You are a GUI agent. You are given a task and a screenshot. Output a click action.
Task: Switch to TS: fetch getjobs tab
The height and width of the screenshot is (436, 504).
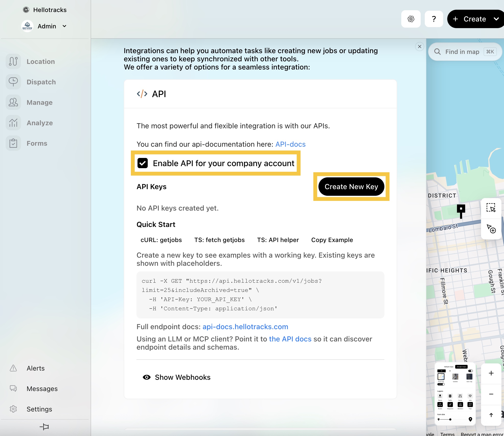(x=220, y=240)
